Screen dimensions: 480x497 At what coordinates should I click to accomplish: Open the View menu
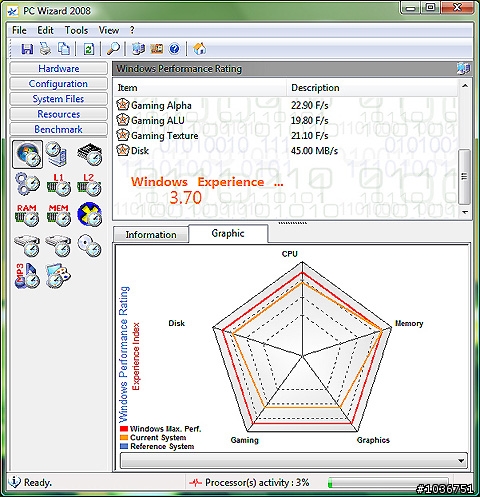pos(109,30)
